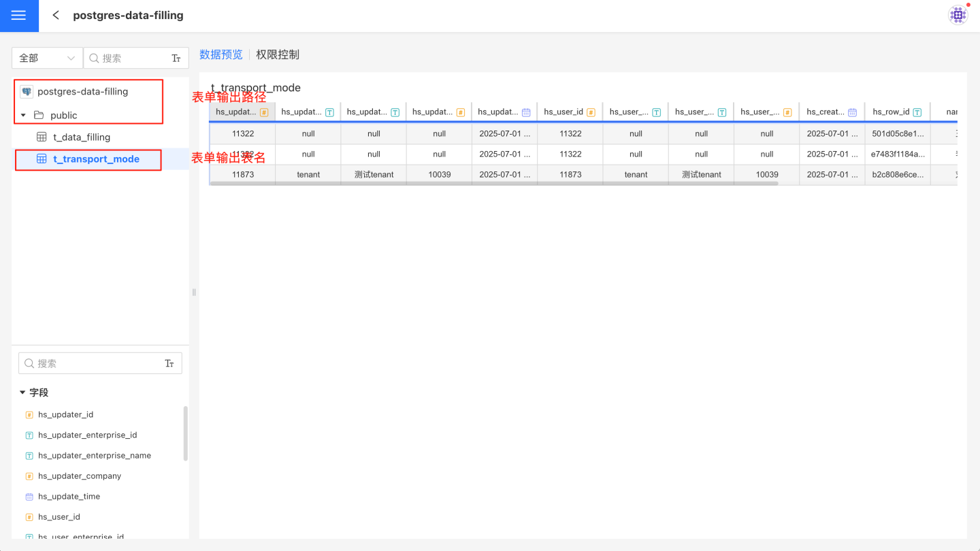Open the user avatar in top right

click(958, 15)
